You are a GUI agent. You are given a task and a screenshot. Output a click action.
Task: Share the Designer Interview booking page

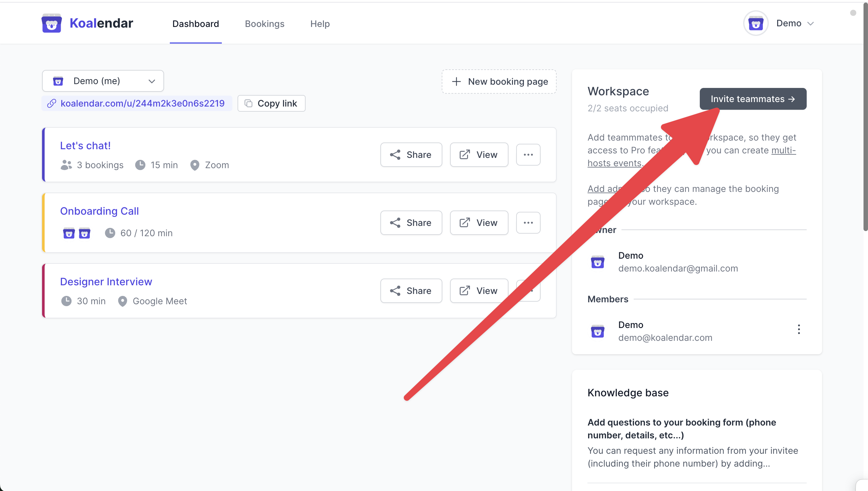click(411, 291)
